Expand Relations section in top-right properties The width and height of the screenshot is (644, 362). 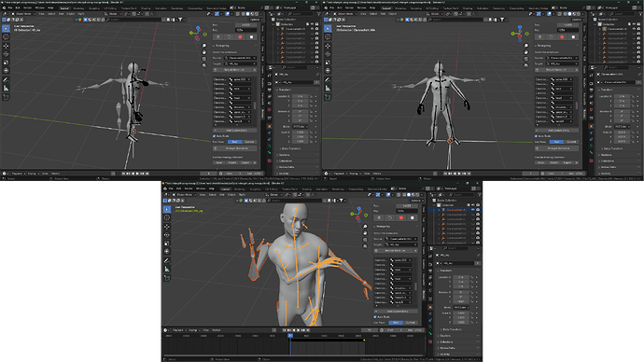(607, 155)
